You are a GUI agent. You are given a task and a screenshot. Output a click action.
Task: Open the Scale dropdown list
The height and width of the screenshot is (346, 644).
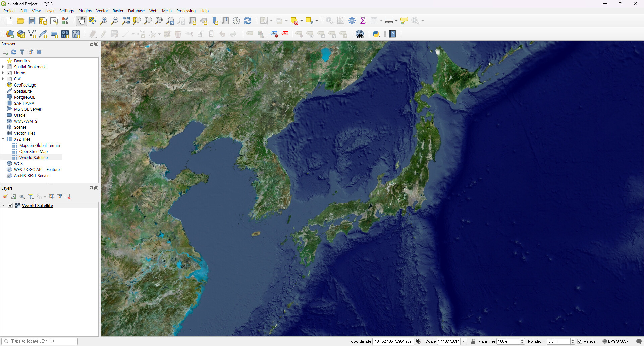point(464,341)
